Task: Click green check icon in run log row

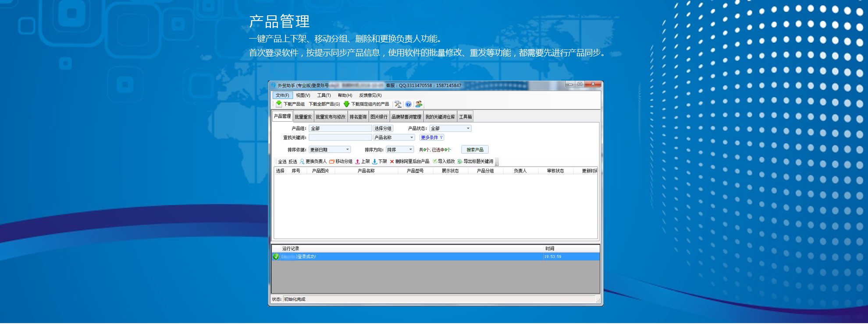Action: point(276,257)
